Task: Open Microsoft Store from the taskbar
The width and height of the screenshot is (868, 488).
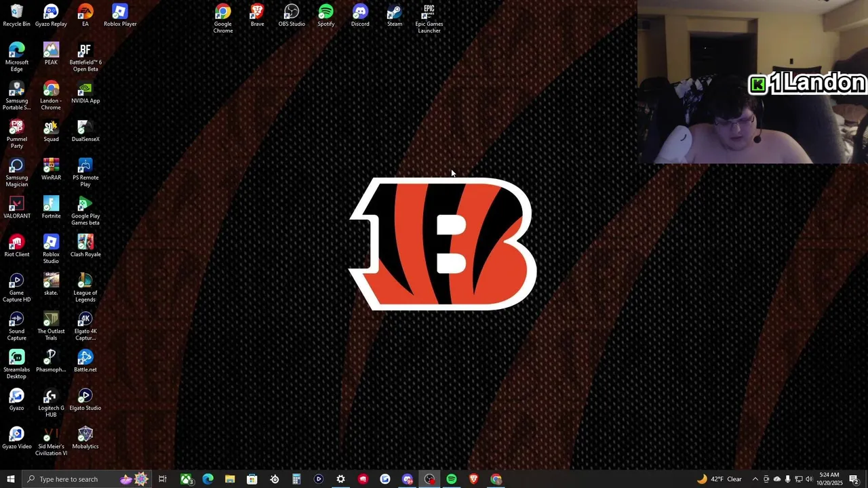Action: point(252,479)
